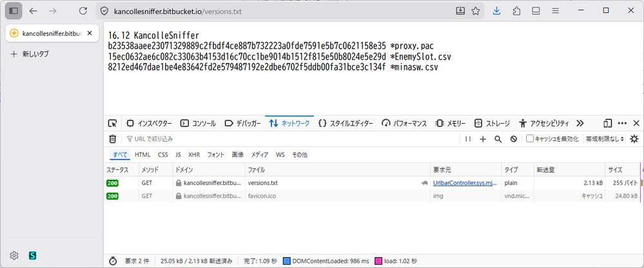Sort by ファイル column header
Viewport: 644px width, 268px height.
tap(338, 169)
